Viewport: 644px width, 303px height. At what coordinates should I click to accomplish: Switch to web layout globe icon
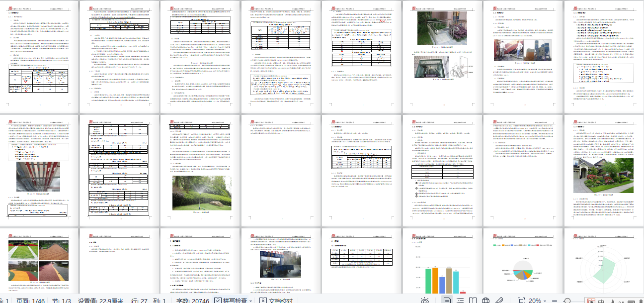click(x=486, y=301)
